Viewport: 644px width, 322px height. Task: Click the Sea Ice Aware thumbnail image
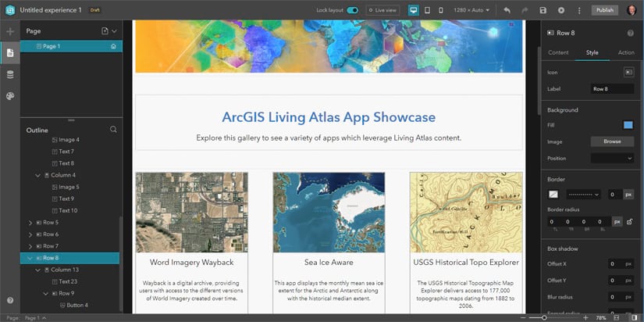pos(329,213)
